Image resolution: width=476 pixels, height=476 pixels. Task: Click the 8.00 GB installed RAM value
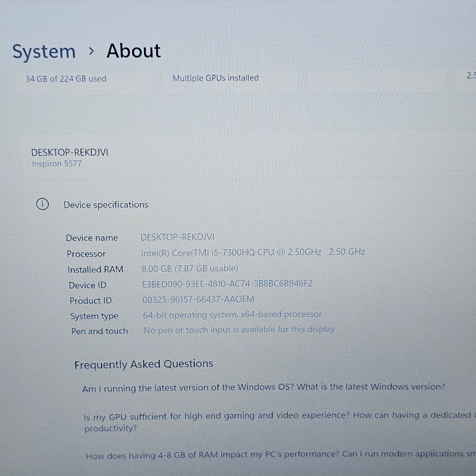tap(190, 268)
